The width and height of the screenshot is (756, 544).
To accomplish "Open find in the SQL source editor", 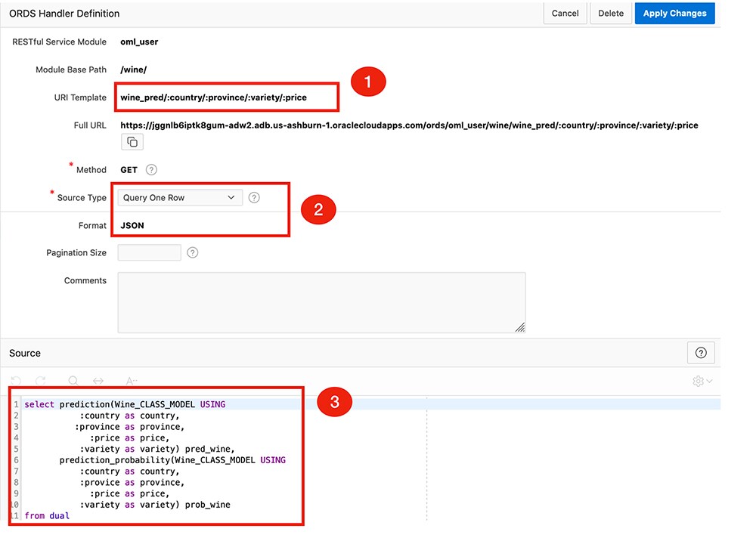I will tap(73, 381).
